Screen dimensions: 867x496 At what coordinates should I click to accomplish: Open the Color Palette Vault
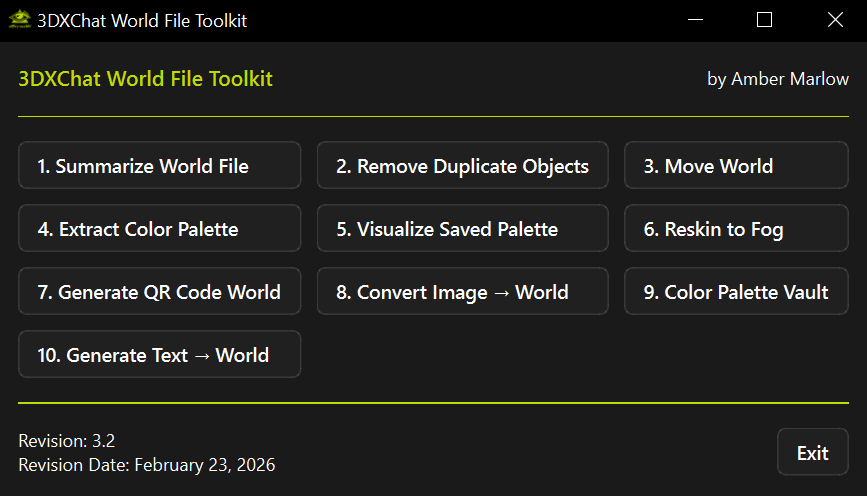click(x=737, y=292)
